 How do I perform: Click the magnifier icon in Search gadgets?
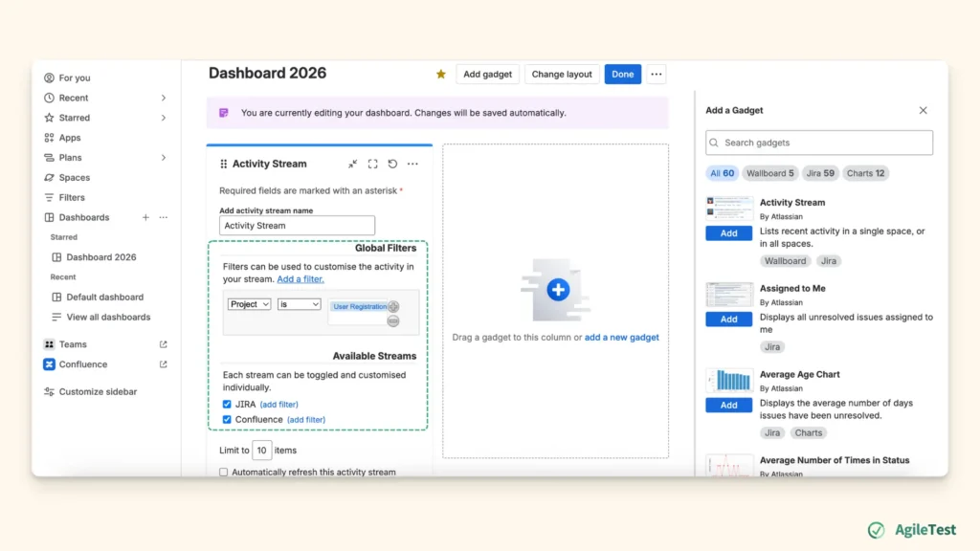click(x=714, y=143)
